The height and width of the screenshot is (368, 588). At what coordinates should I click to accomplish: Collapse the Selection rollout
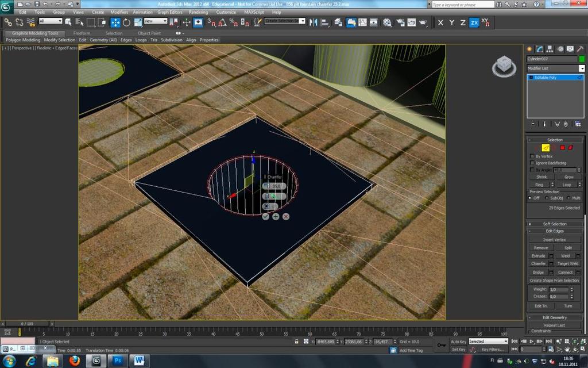pyautogui.click(x=555, y=140)
